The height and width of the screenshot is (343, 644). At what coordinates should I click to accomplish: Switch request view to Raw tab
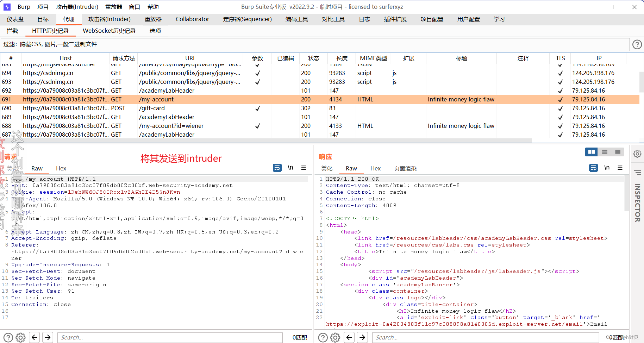coord(37,169)
